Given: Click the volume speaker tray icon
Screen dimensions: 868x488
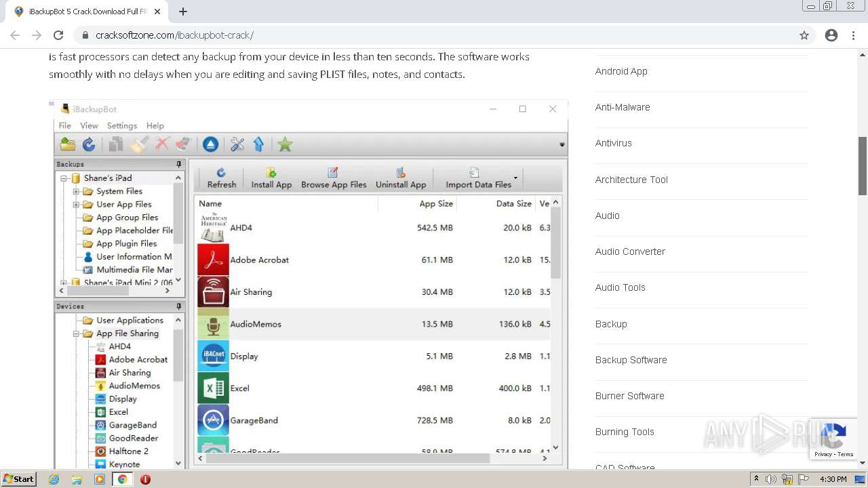Looking at the screenshot, I should [x=771, y=479].
